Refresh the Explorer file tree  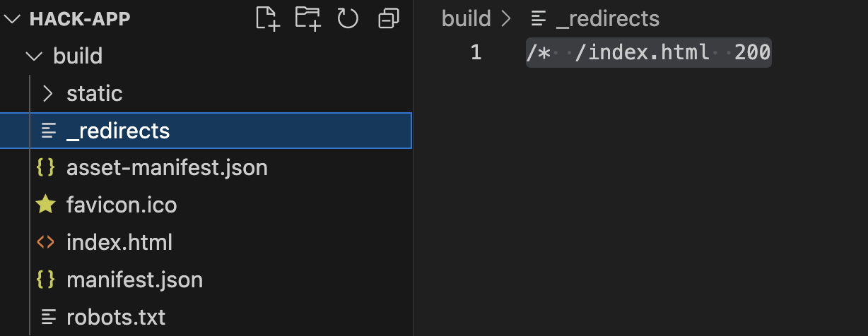(347, 18)
